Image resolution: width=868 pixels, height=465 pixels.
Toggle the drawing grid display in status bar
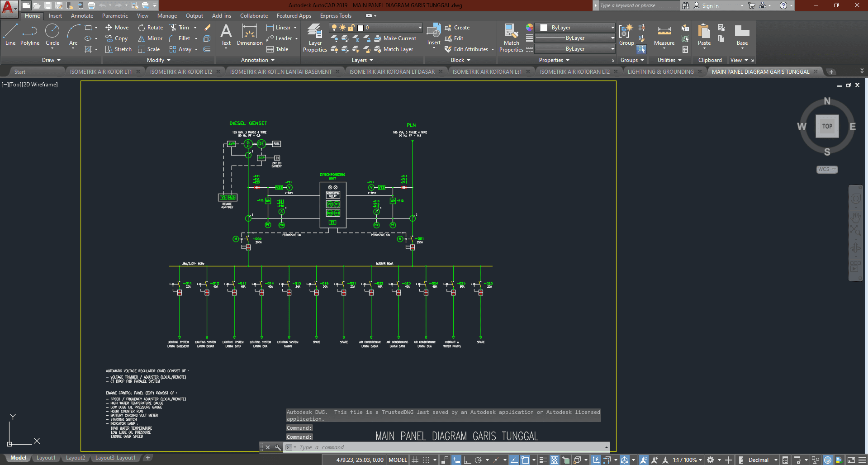(x=415, y=460)
